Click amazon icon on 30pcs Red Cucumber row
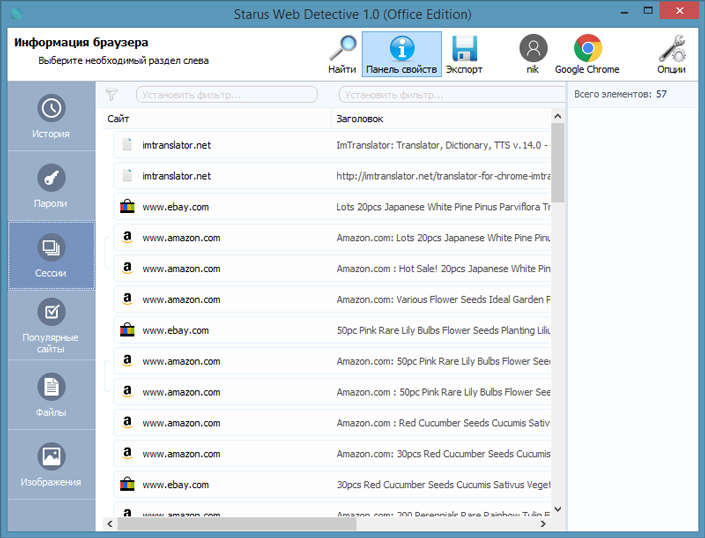The height and width of the screenshot is (538, 705). point(127,454)
